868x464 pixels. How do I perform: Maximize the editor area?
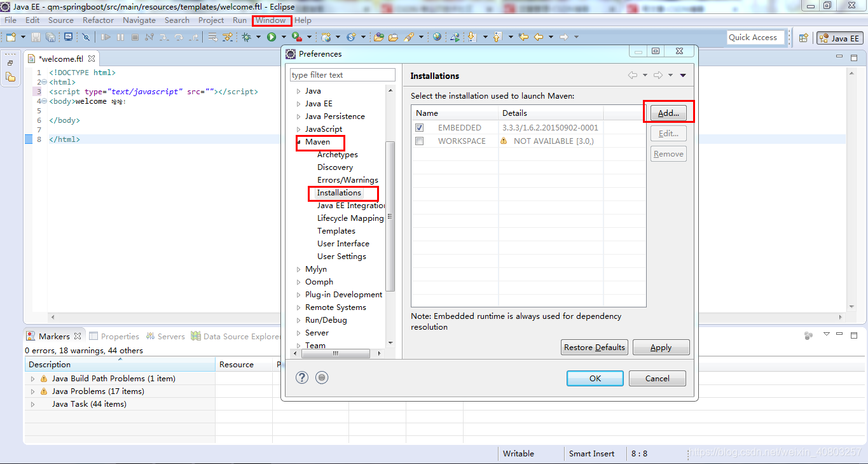tap(855, 58)
